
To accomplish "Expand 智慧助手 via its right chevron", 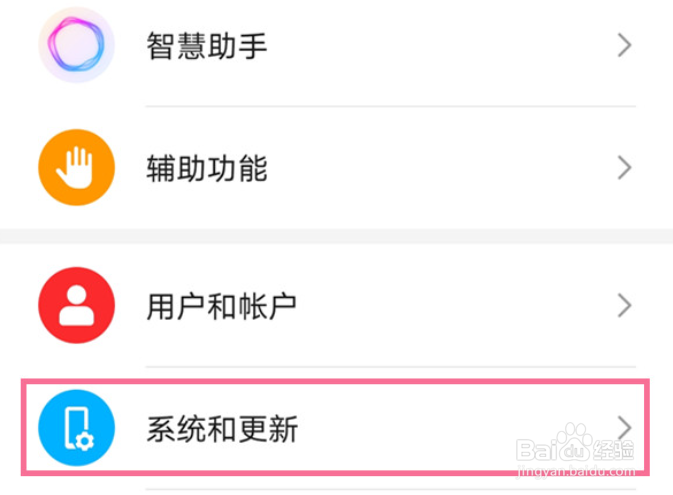I will pos(624,45).
